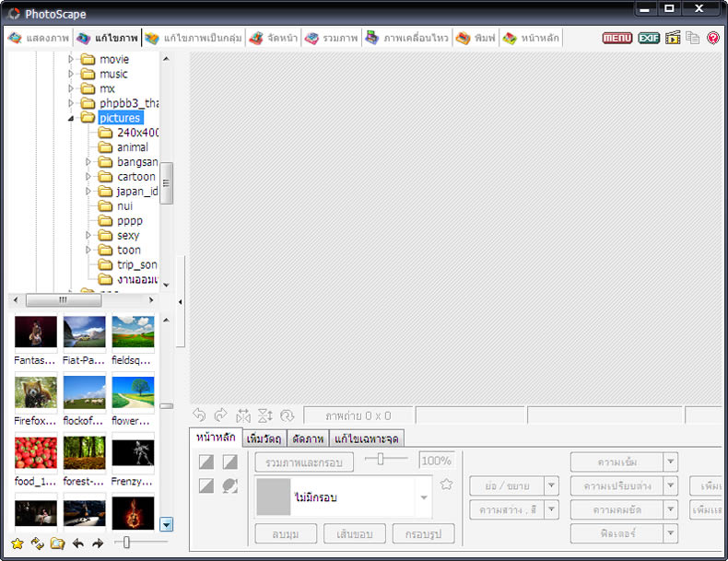Rotate image arbitrary angle icon
Viewport: 728px width, 561px height.
coord(288,415)
